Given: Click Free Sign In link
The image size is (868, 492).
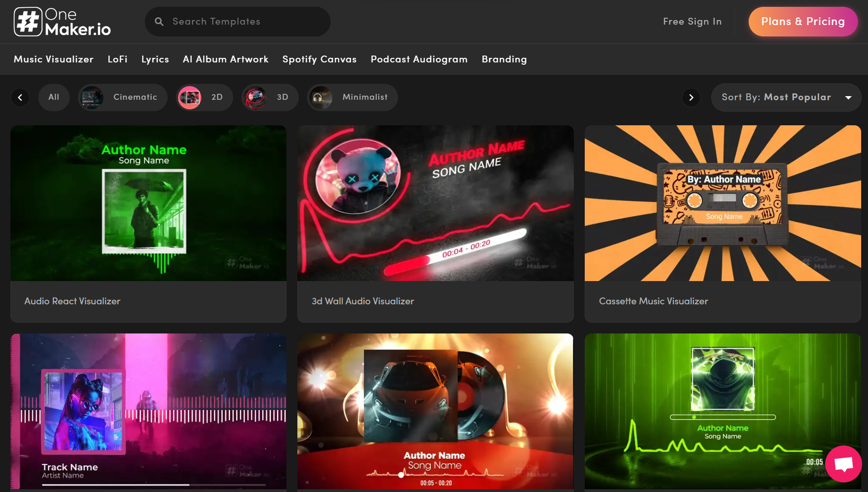Looking at the screenshot, I should point(692,21).
